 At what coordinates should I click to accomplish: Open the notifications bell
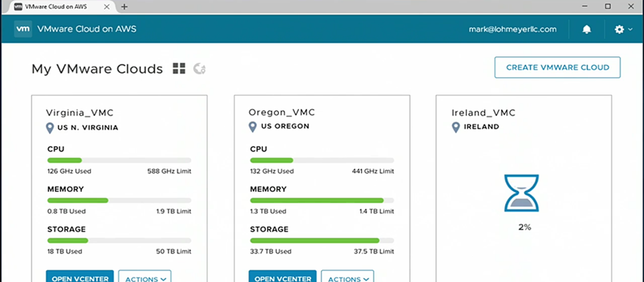587,29
